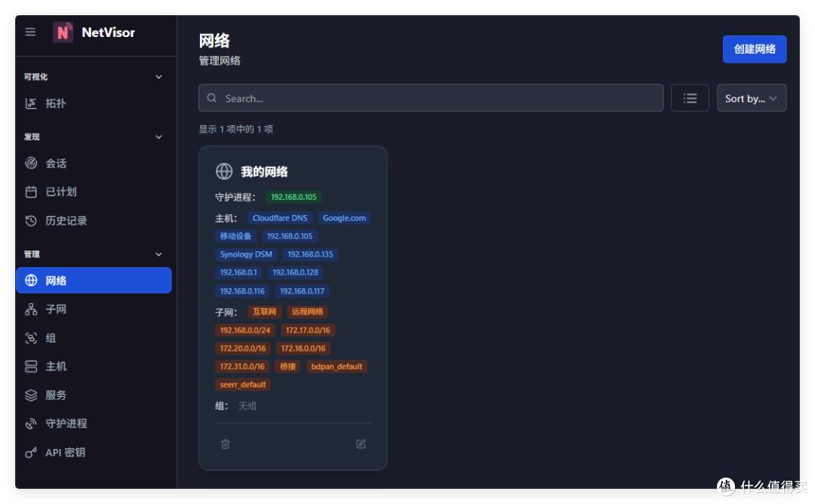Click the 桥接 subnet tag
This screenshot has height=504, width=815.
pos(288,367)
